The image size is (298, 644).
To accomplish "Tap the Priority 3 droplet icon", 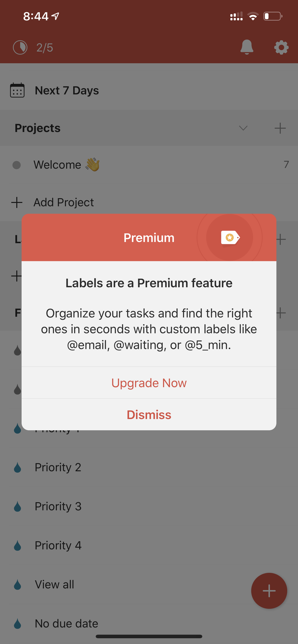I will [x=18, y=506].
